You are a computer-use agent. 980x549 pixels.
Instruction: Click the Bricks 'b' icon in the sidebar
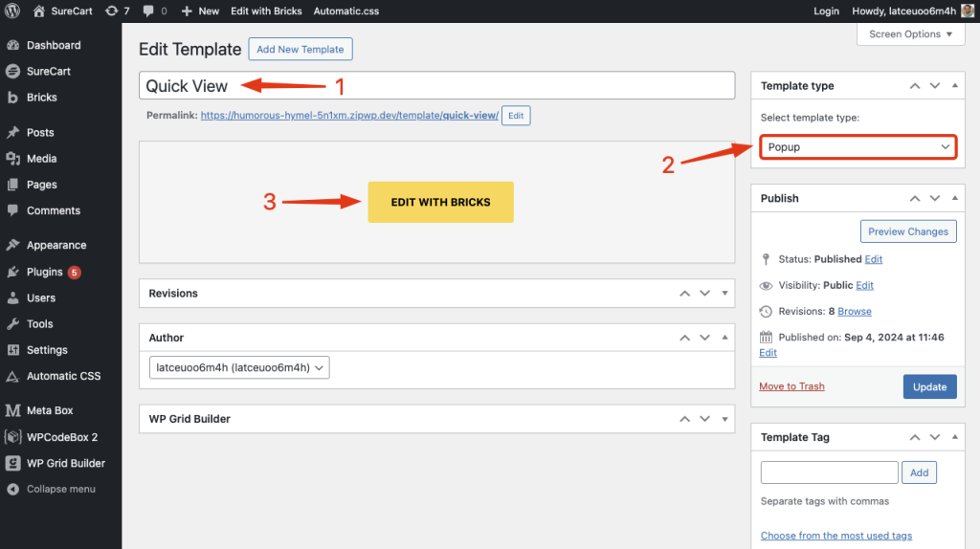tap(13, 98)
